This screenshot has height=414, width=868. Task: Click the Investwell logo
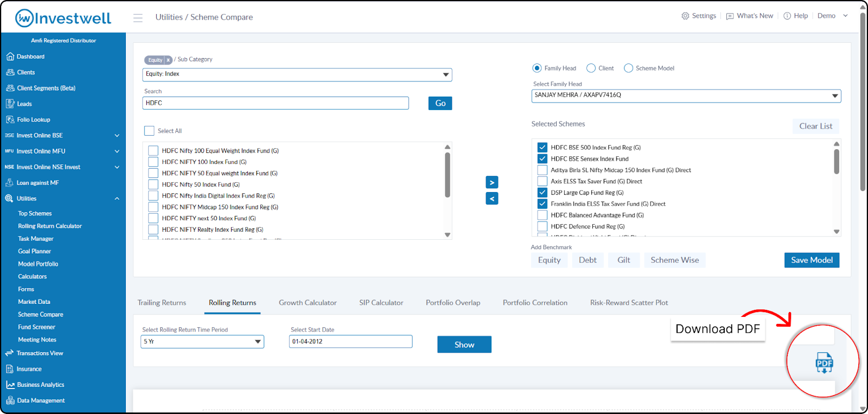click(x=63, y=18)
